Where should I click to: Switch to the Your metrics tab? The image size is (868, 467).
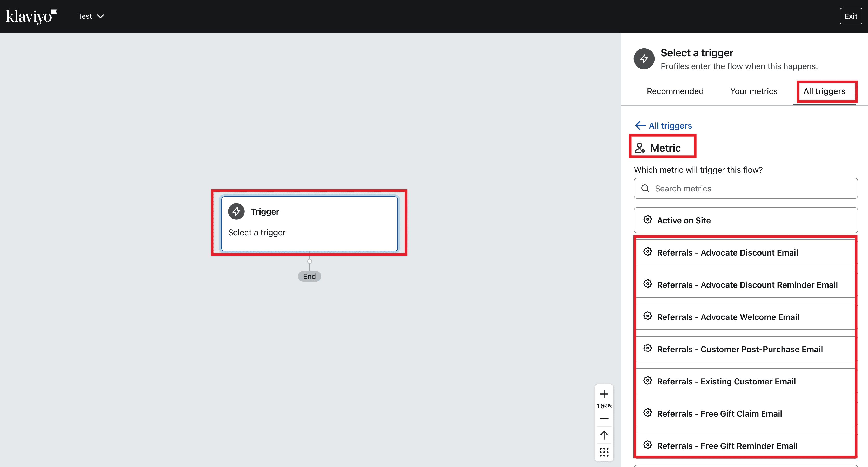tap(753, 91)
